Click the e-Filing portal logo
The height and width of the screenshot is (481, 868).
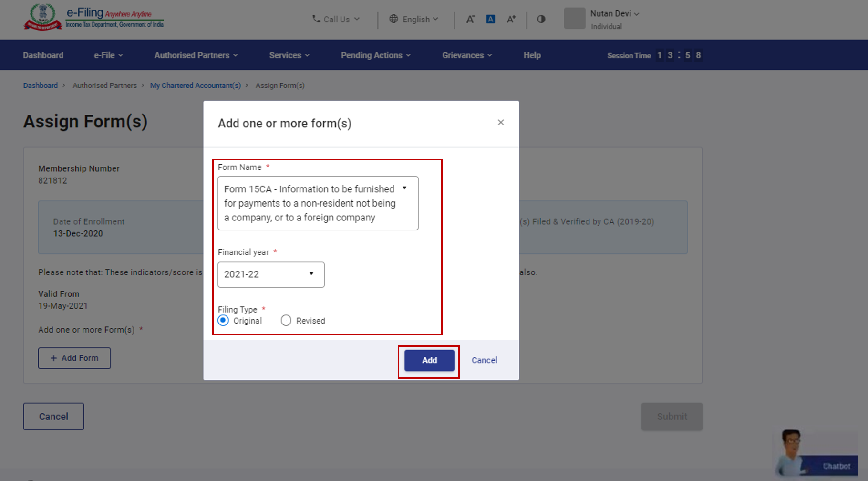pos(94,18)
